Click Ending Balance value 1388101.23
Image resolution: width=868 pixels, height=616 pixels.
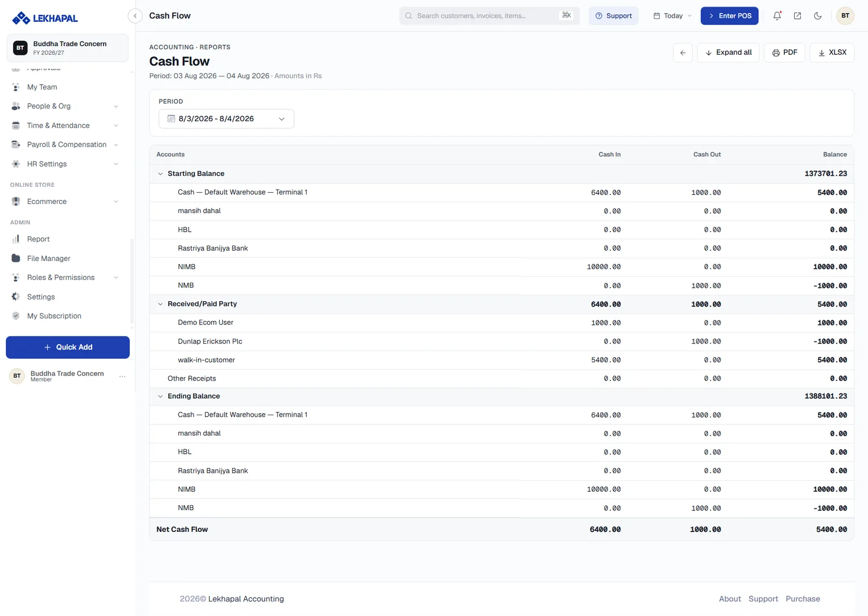[x=825, y=396]
